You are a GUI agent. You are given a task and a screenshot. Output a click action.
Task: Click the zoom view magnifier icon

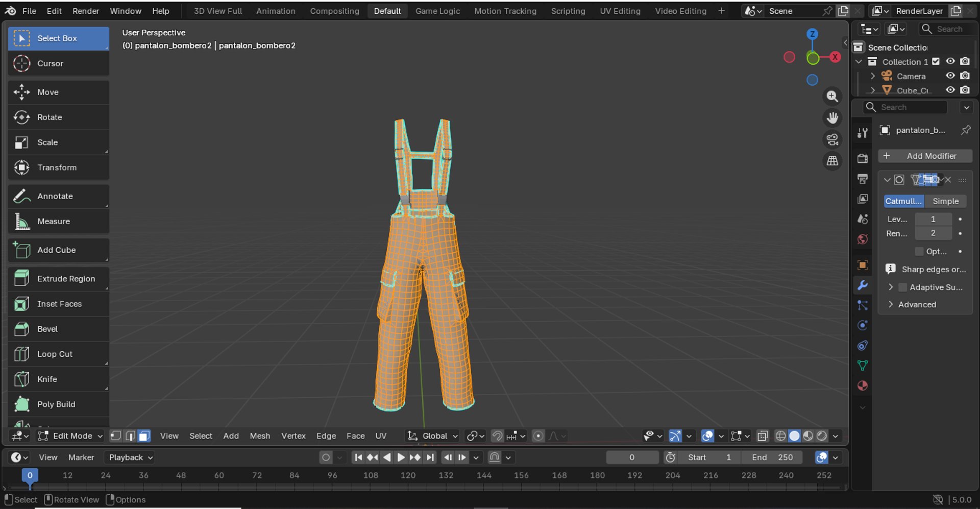click(832, 96)
